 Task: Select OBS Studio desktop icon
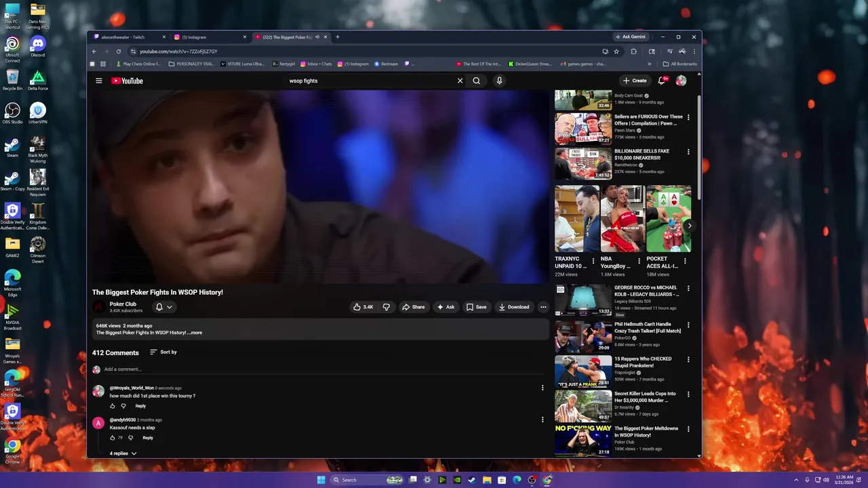pos(12,113)
